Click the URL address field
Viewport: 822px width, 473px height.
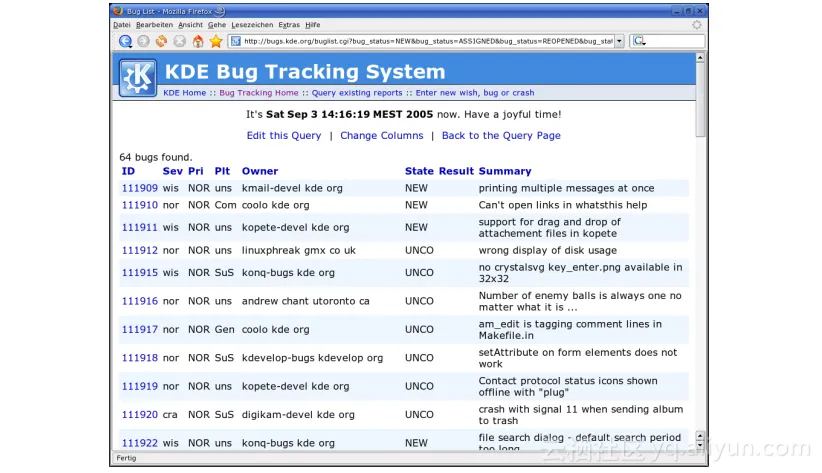428,41
